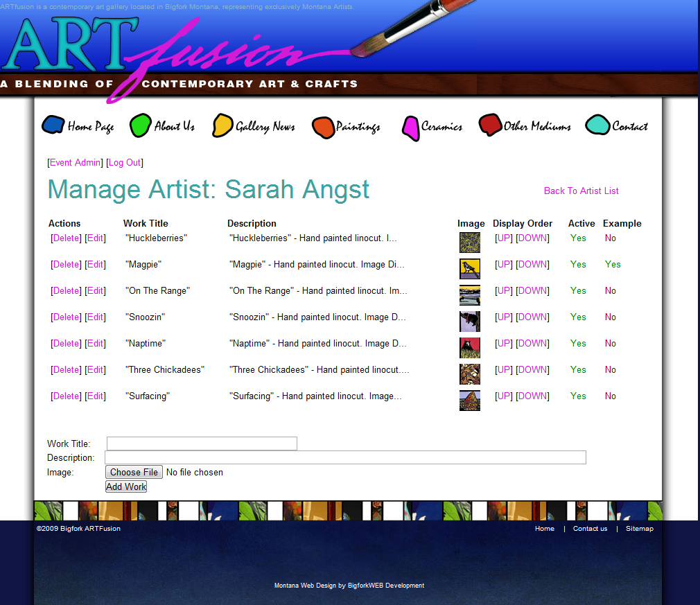The width and height of the screenshot is (700, 605).
Task: Click the orange paint blob beside Paintings
Action: 323,127
